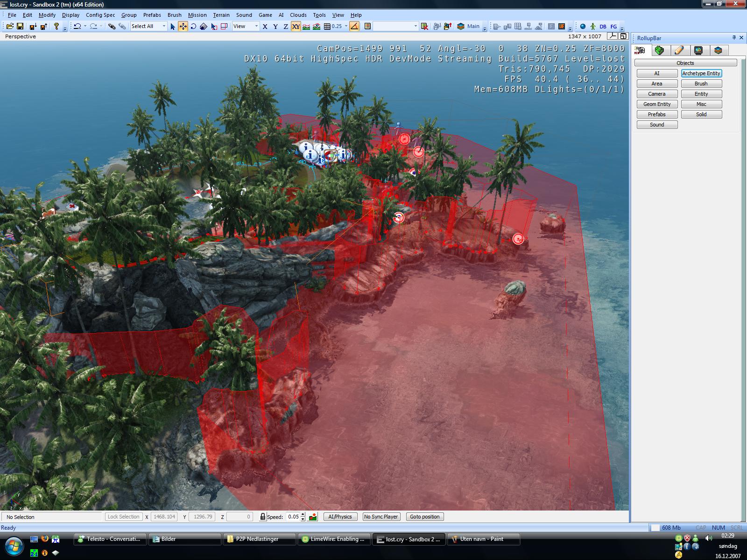Screen dimensions: 747x560
Task: Switch to the Terrain tab in RollupBar
Action: (x=659, y=50)
